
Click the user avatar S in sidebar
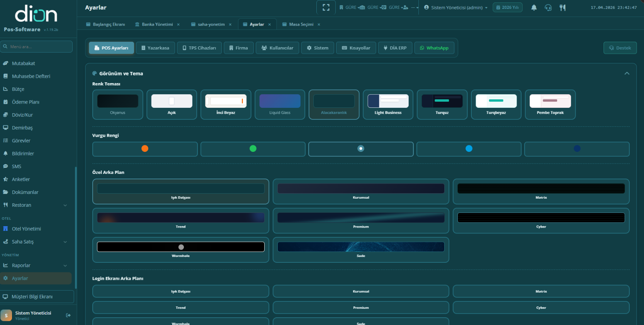coord(6,315)
